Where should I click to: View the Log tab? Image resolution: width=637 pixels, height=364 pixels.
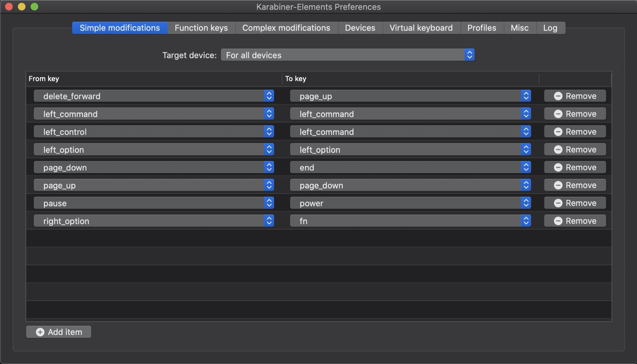[x=550, y=28]
